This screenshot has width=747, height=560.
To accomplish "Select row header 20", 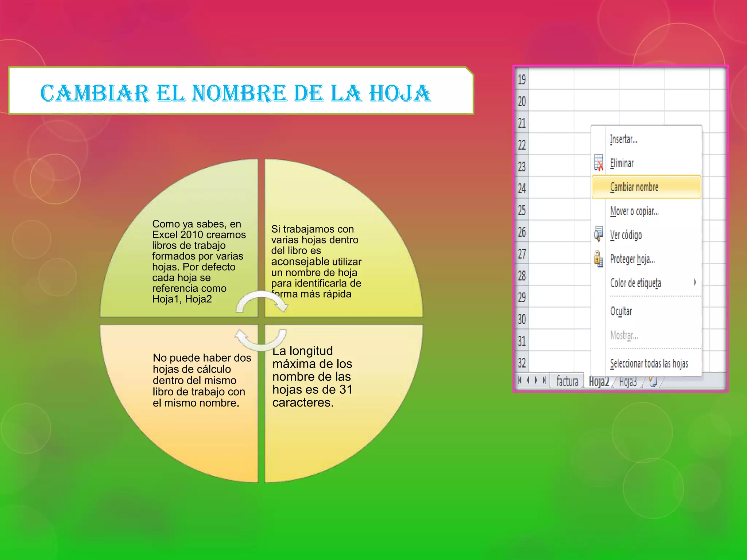I will point(522,101).
